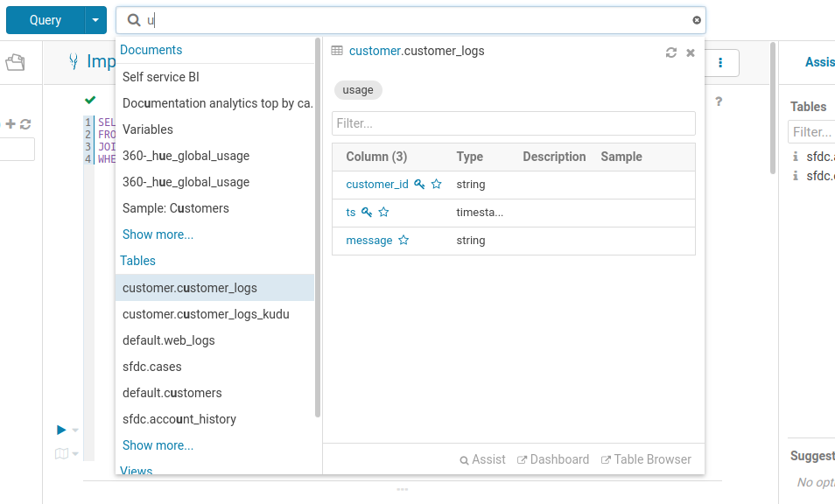Click the usage tag pill
Screen dimensions: 835x504
coord(358,90)
